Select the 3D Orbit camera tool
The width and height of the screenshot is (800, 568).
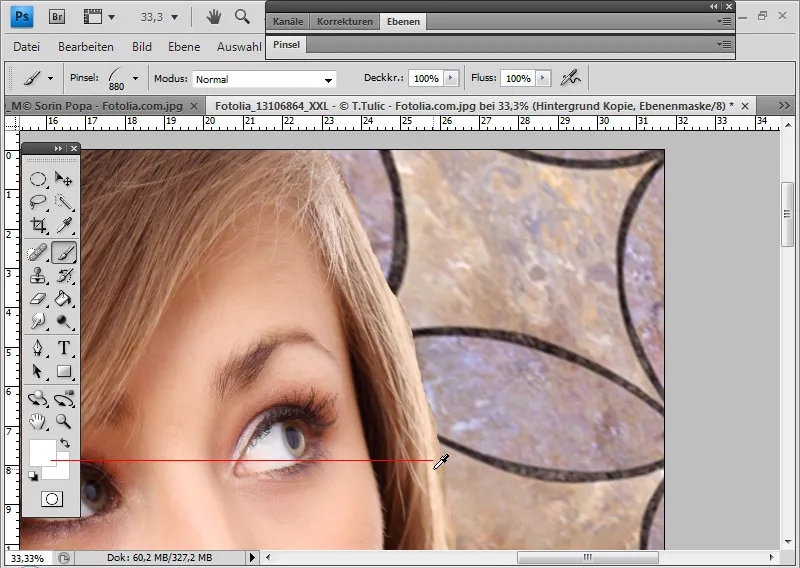[64, 398]
